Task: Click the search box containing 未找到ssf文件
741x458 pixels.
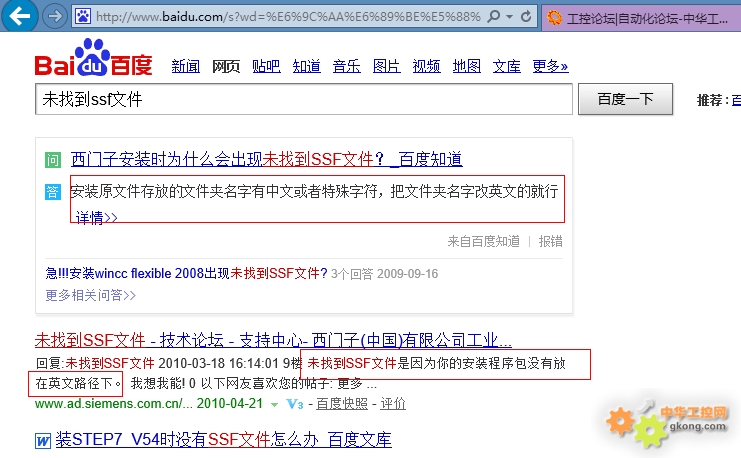Action: coord(304,99)
